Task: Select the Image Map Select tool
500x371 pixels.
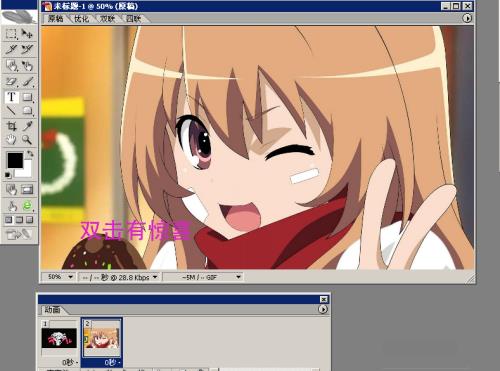Action: [x=27, y=65]
